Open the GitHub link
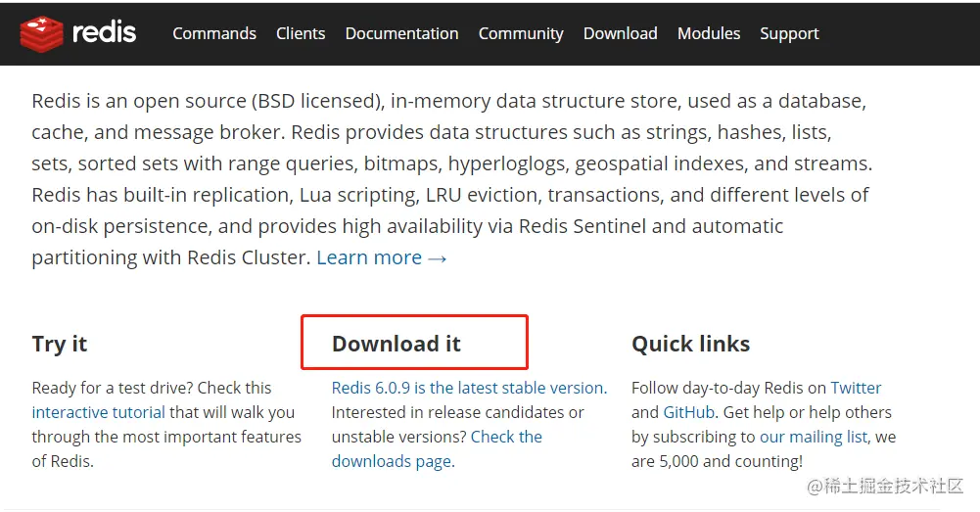The width and height of the screenshot is (980, 512). pyautogui.click(x=688, y=412)
